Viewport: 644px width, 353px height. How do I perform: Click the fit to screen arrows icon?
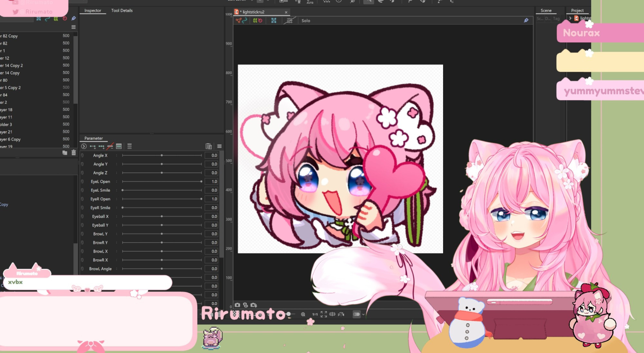(x=324, y=314)
